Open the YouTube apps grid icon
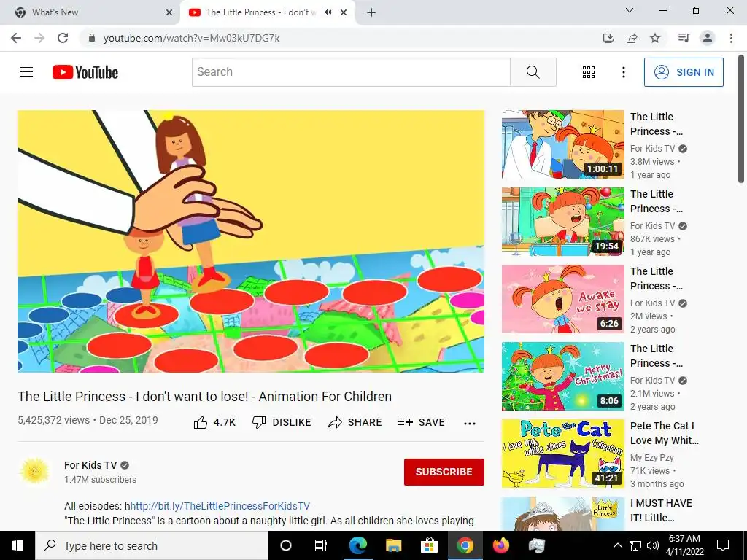Screen dimensions: 747x560 tap(589, 72)
